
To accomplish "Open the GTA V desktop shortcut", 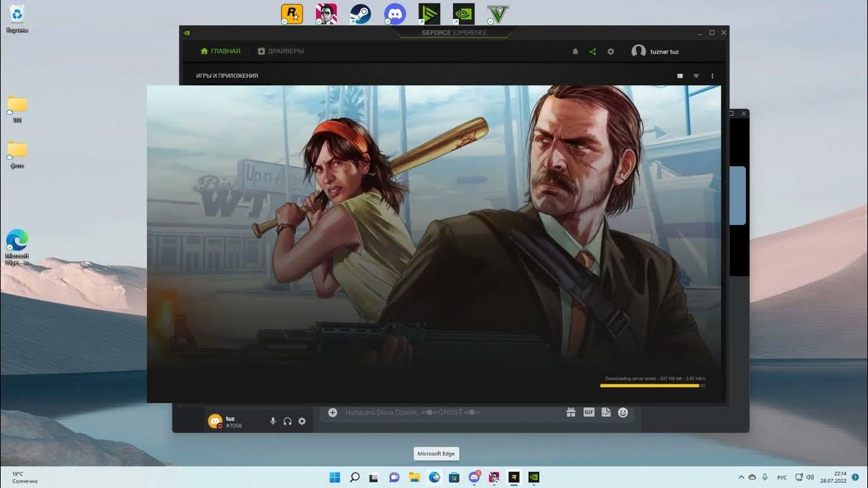I will 498,14.
